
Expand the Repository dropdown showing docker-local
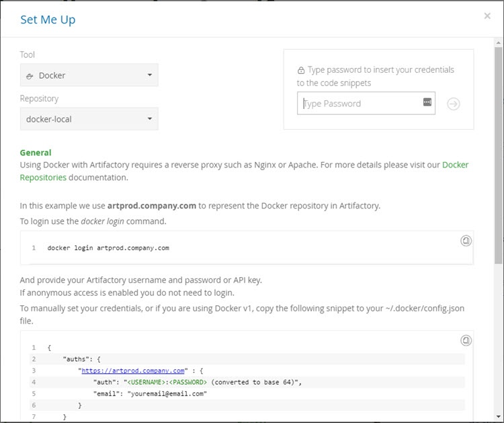coord(89,119)
